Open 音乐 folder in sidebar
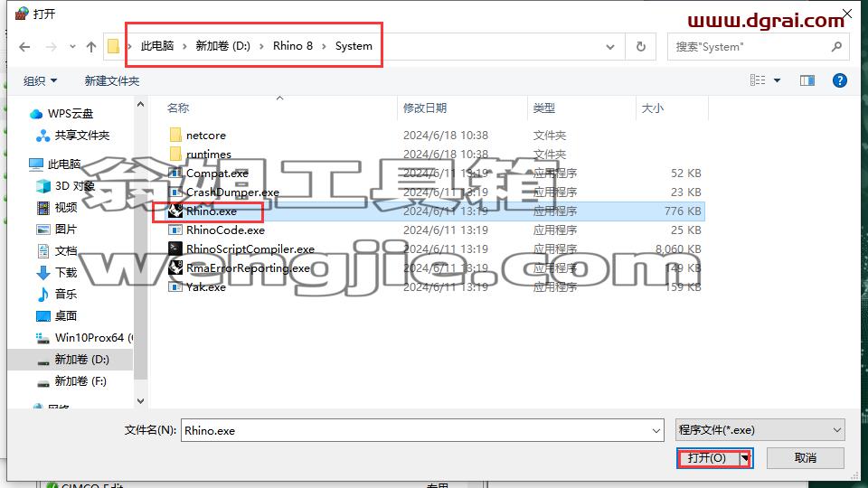The width and height of the screenshot is (868, 488). tap(56, 294)
